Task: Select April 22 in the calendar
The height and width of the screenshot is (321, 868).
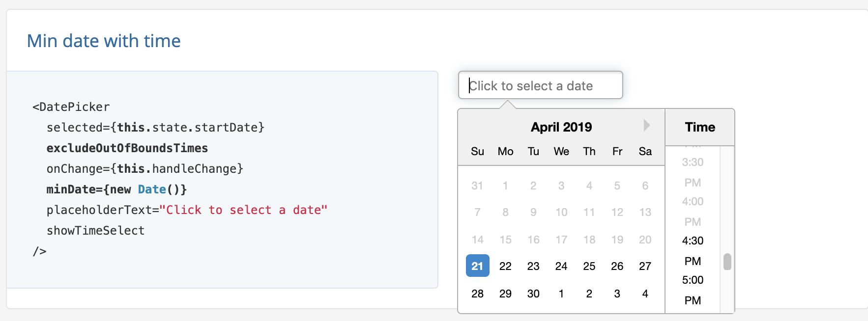Action: 505,266
